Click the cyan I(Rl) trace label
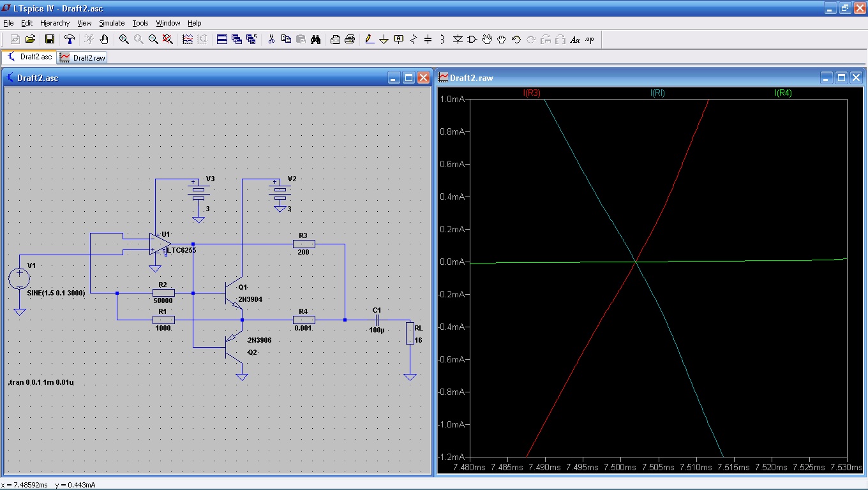The width and height of the screenshot is (868, 490). pos(657,93)
